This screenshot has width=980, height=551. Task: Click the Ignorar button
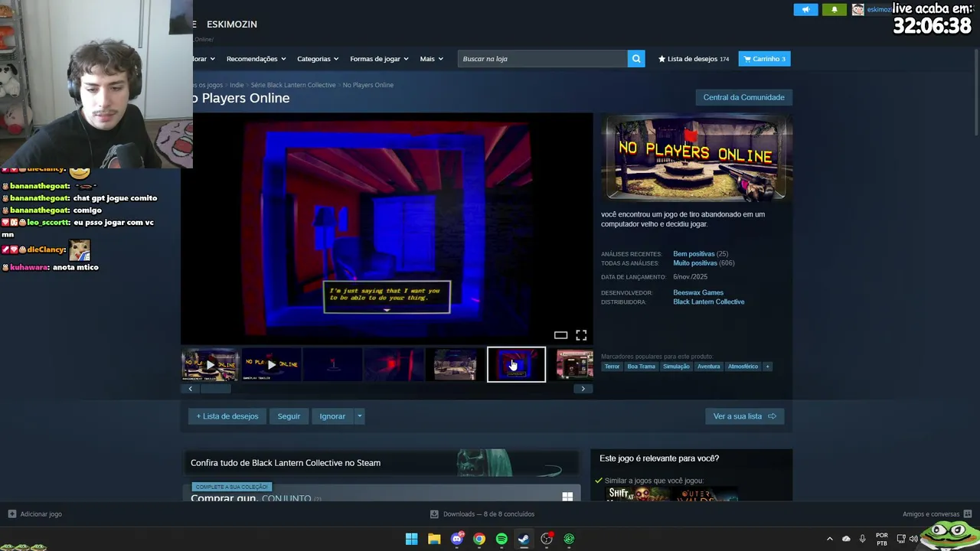[332, 416]
